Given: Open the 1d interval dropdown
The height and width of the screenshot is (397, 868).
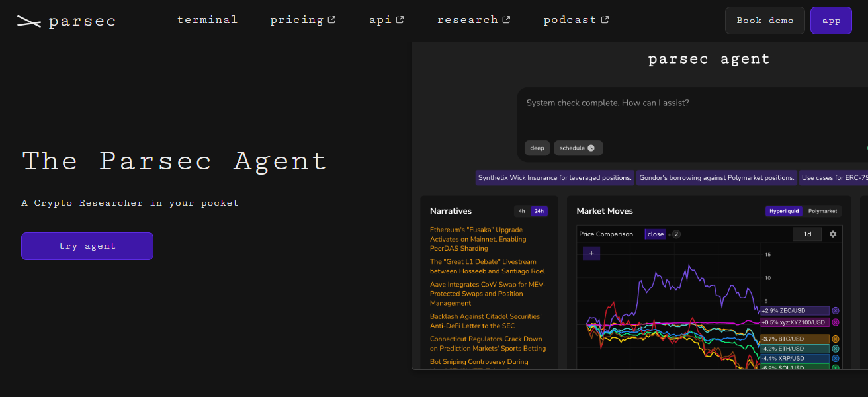Looking at the screenshot, I should [x=807, y=234].
